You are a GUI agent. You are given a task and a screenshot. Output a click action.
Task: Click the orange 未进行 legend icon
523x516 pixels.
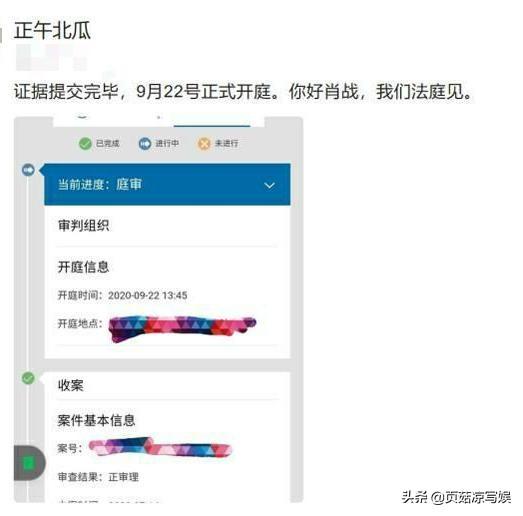point(204,144)
